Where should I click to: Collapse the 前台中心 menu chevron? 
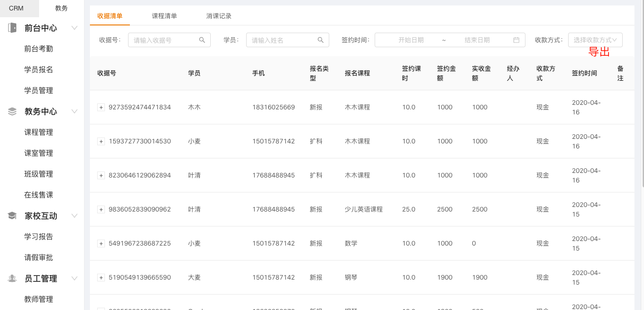75,28
